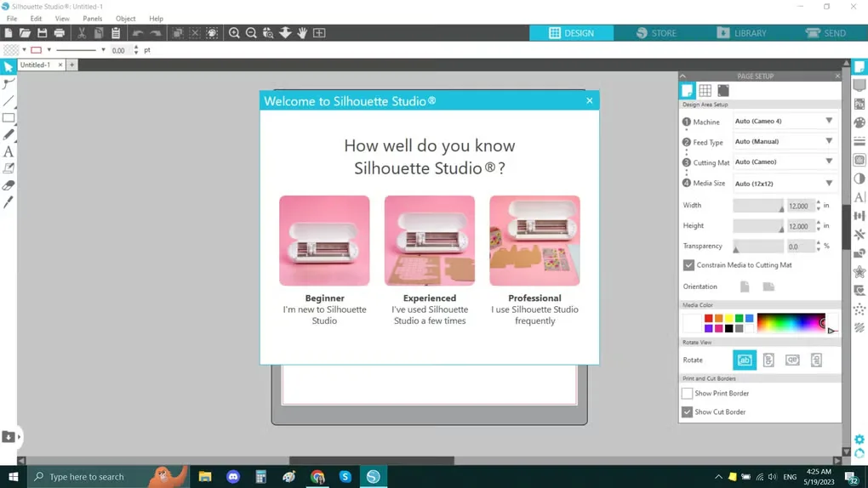Click the Grid settings tab icon
The height and width of the screenshot is (488, 868).
point(705,90)
